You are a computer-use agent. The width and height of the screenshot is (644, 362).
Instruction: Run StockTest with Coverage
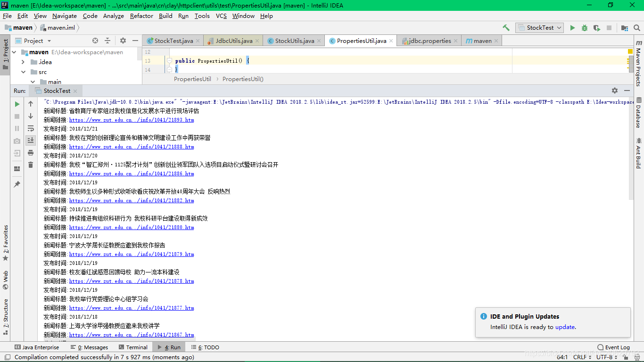[x=596, y=28]
